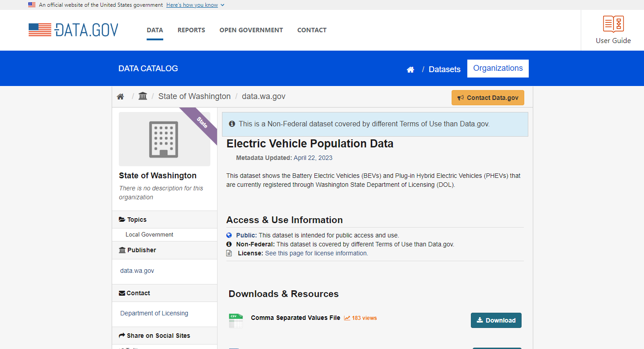Go to catalog home via white house icon

[410, 69]
